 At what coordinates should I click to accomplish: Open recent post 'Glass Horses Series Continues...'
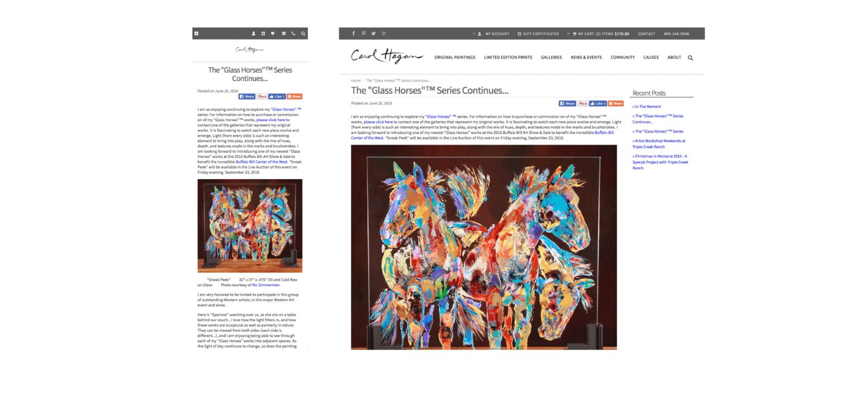[x=658, y=119]
